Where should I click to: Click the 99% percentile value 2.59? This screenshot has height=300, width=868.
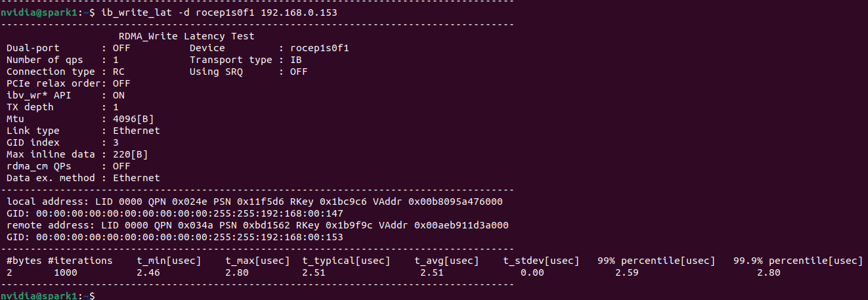[627, 272]
